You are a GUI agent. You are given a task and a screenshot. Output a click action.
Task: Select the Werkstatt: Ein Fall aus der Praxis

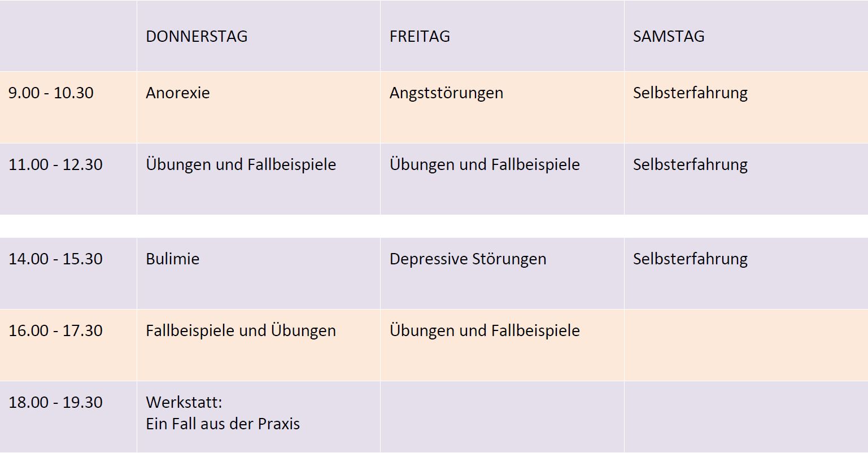click(x=223, y=413)
